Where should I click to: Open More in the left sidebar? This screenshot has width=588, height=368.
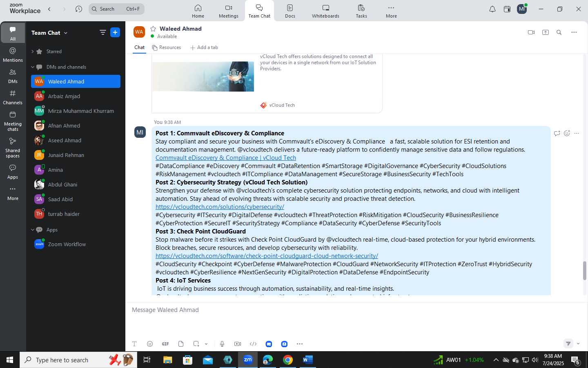pos(13,193)
